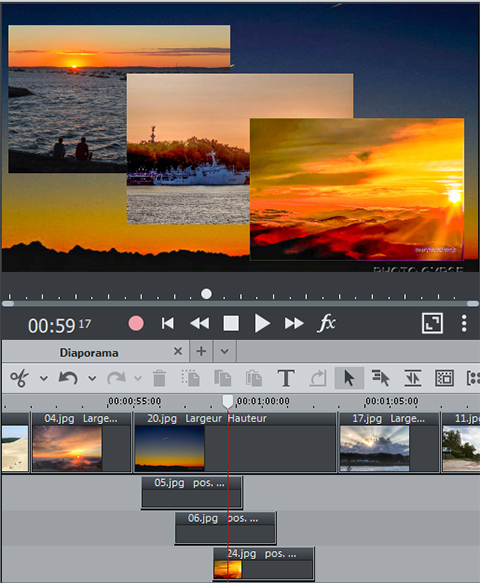Click the trash delete icon
480x583 pixels.
160,378
